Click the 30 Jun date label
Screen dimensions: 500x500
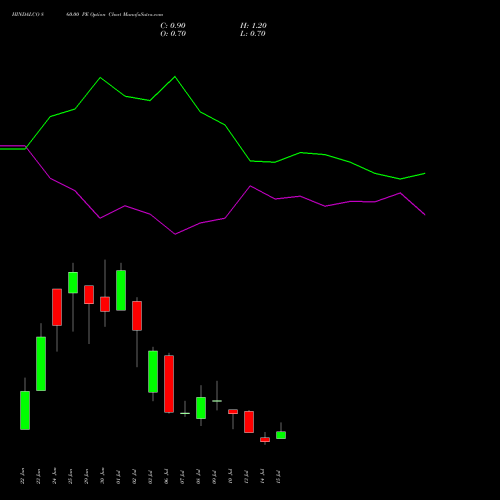click(102, 476)
